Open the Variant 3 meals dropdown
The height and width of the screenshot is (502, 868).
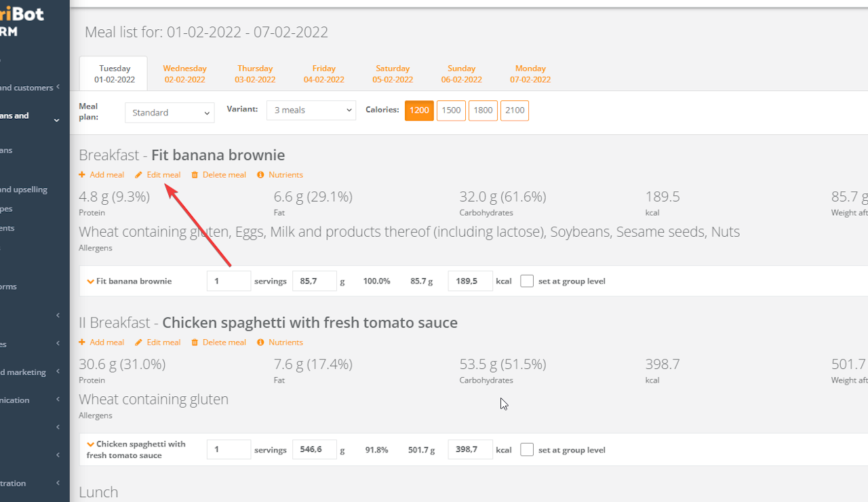pyautogui.click(x=311, y=111)
